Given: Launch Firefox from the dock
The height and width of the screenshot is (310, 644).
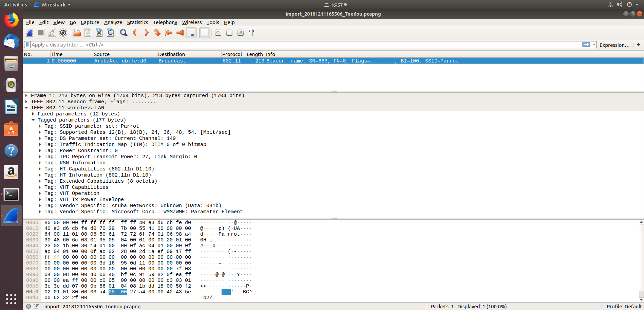Looking at the screenshot, I should point(11,20).
